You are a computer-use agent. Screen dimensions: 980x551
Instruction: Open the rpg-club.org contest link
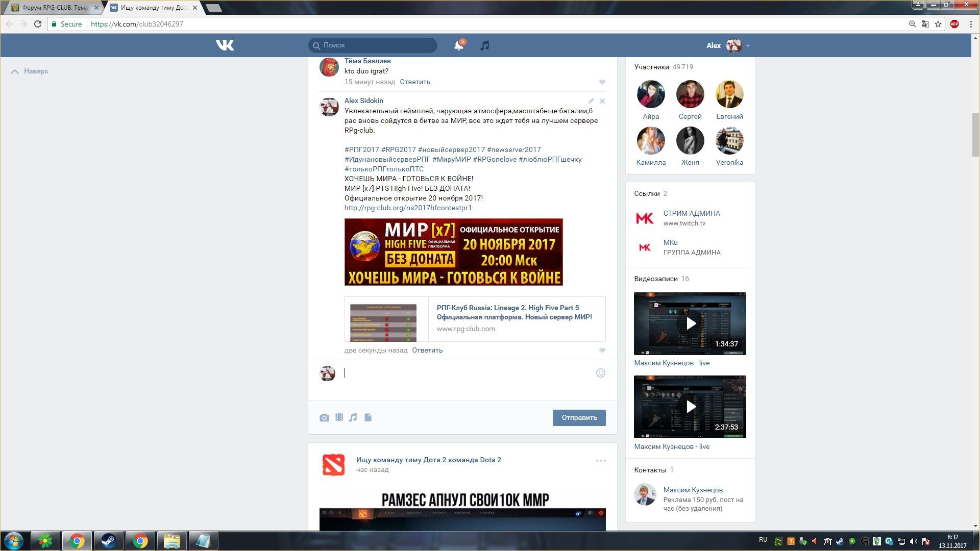[408, 208]
